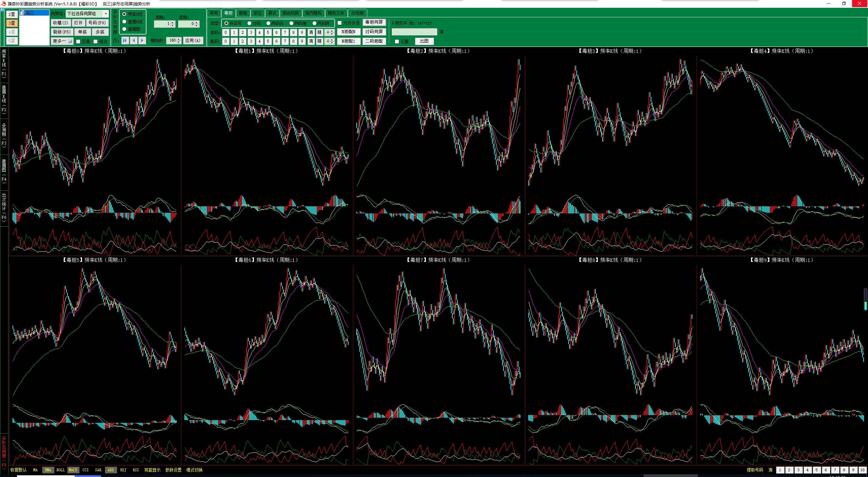
Task: Click 配码 随 random button
Action: (x=319, y=41)
